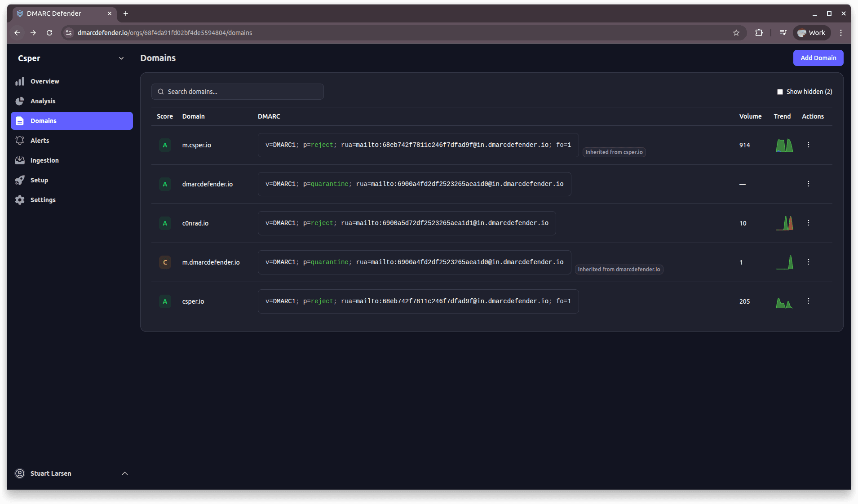The height and width of the screenshot is (504, 858).
Task: Click the Search domains input field
Action: point(238,92)
